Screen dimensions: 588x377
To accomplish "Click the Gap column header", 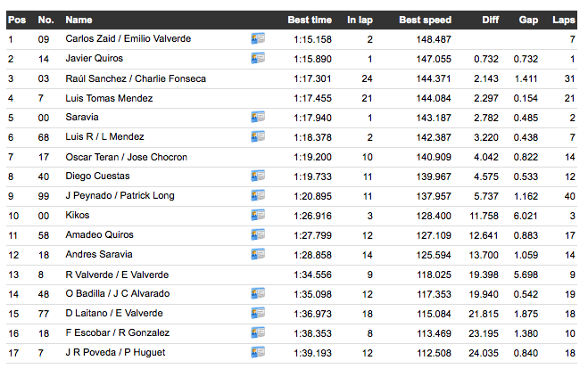I will [x=528, y=20].
